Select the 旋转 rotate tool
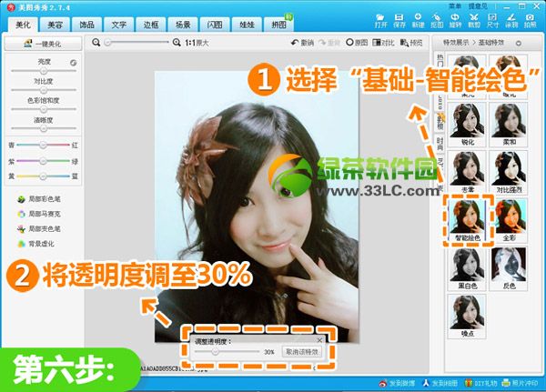This screenshot has width=546, height=392. [455, 21]
